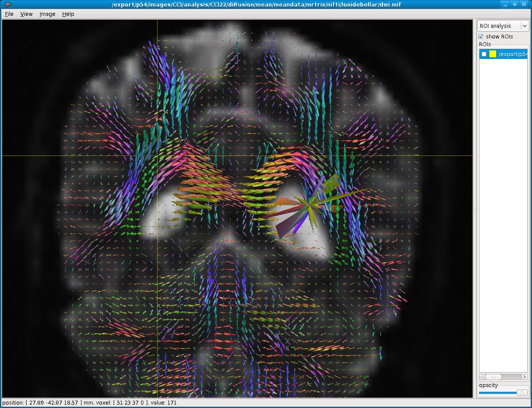Click the ROI list scrollbar left arrow
Image resolution: width=532 pixels, height=408 pixels.
(482, 377)
